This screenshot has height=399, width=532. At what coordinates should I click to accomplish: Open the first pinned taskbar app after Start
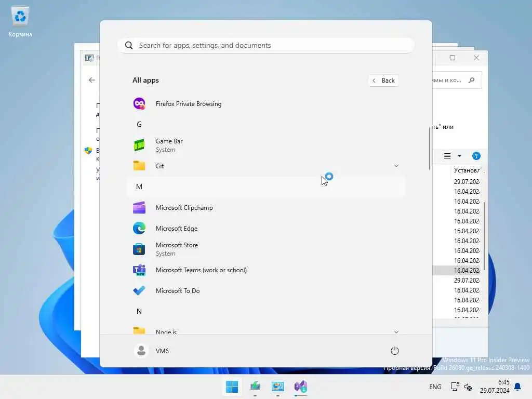point(255,387)
